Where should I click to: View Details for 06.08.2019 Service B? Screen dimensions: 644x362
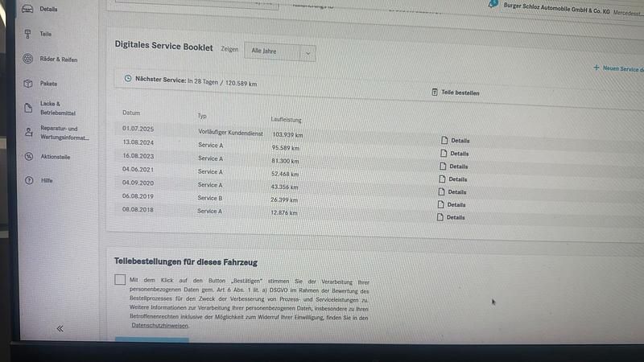coord(452,205)
